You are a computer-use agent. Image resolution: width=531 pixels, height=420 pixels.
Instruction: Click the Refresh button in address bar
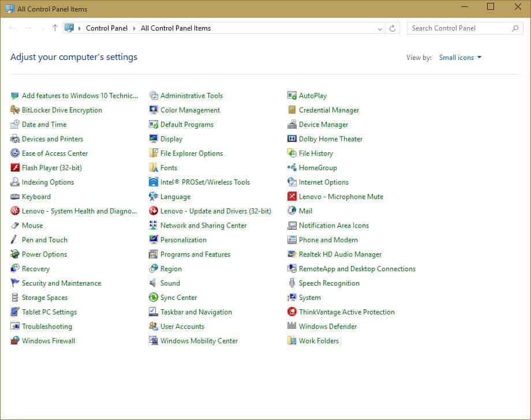click(x=392, y=28)
